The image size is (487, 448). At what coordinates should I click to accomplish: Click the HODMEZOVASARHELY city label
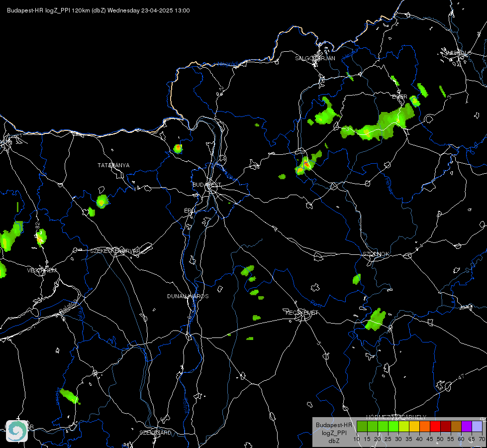pyautogui.click(x=396, y=417)
